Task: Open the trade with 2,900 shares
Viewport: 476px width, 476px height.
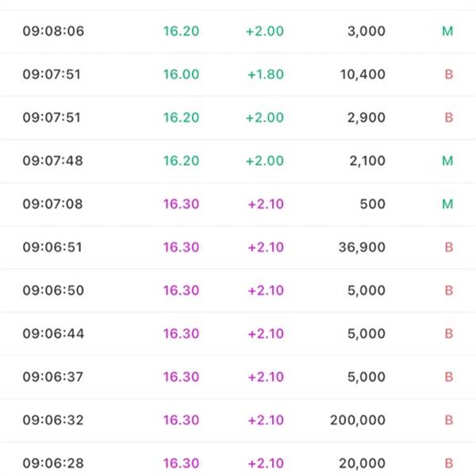Action: pos(238,117)
